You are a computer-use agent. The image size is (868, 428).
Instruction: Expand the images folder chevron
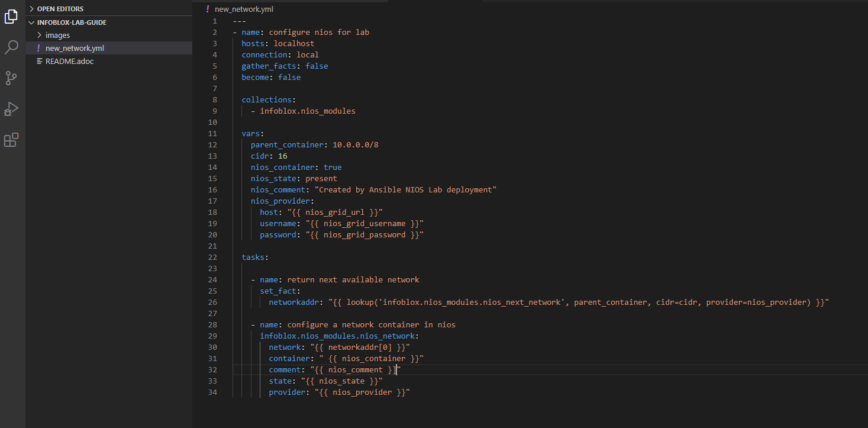click(x=39, y=36)
